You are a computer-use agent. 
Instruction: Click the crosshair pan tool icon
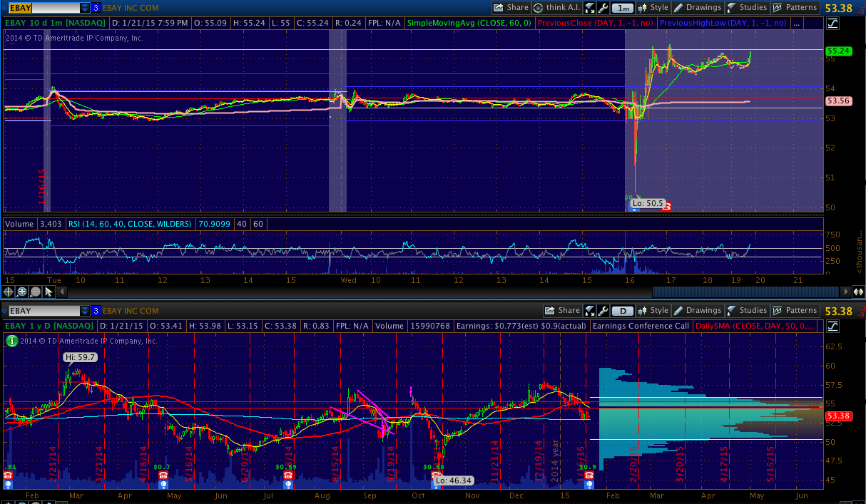click(x=9, y=292)
